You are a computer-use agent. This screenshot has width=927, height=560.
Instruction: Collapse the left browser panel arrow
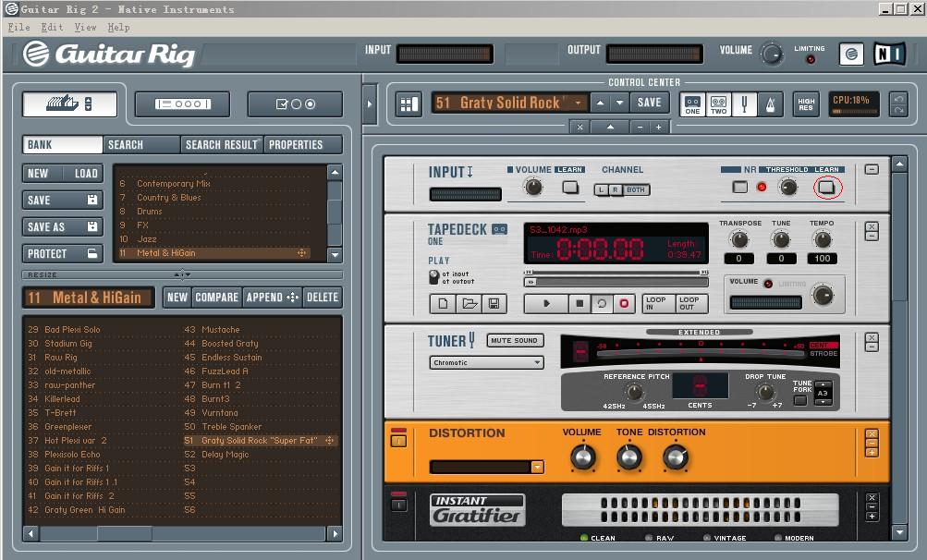click(x=370, y=104)
